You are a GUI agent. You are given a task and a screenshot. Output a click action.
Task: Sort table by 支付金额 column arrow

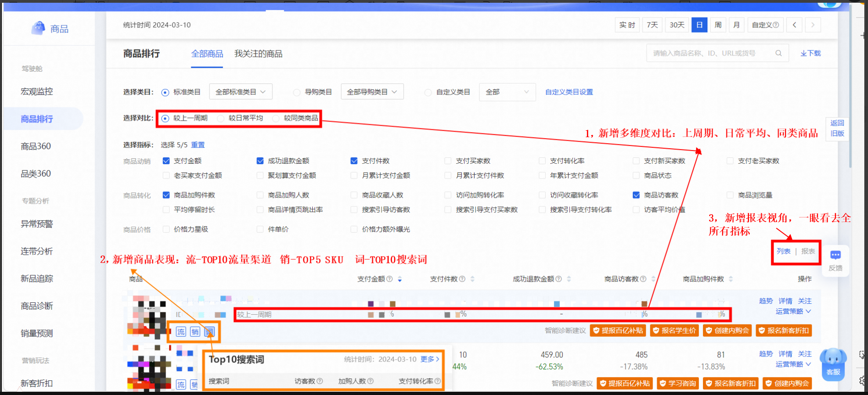tap(400, 279)
